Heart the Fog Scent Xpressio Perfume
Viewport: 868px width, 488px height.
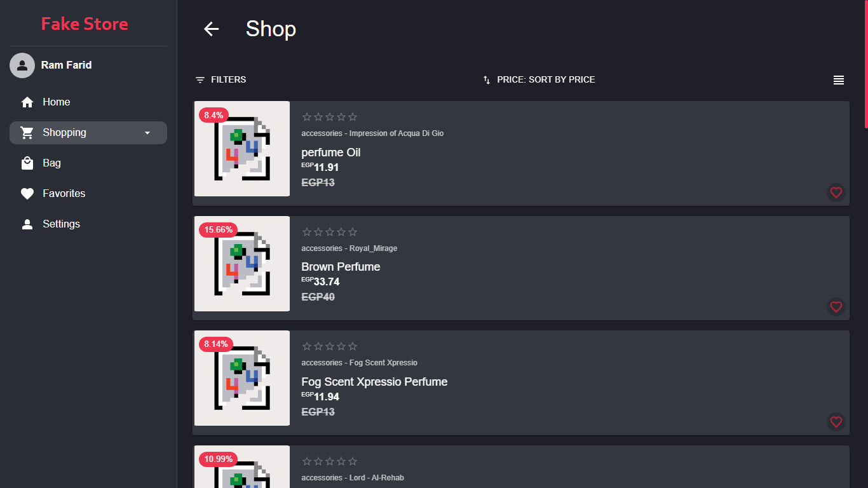(x=836, y=422)
